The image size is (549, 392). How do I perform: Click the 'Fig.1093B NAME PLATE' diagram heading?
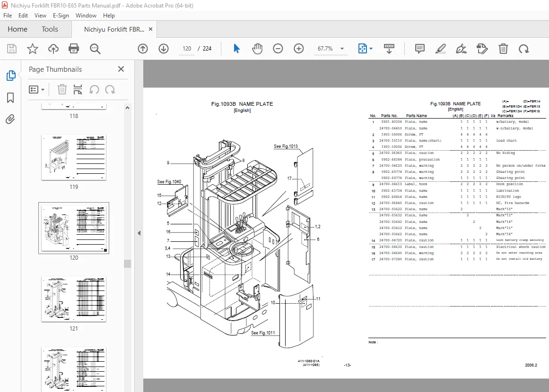coord(242,104)
